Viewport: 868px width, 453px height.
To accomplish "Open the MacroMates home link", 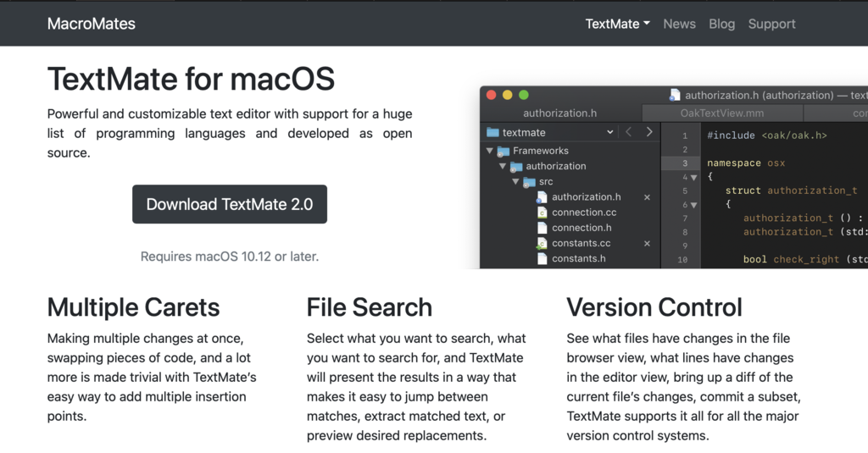I will pos(92,24).
